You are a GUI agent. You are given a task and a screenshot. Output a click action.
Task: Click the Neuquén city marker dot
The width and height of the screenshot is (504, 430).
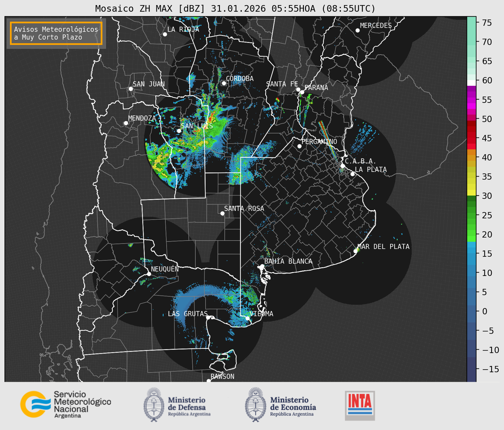click(x=149, y=274)
